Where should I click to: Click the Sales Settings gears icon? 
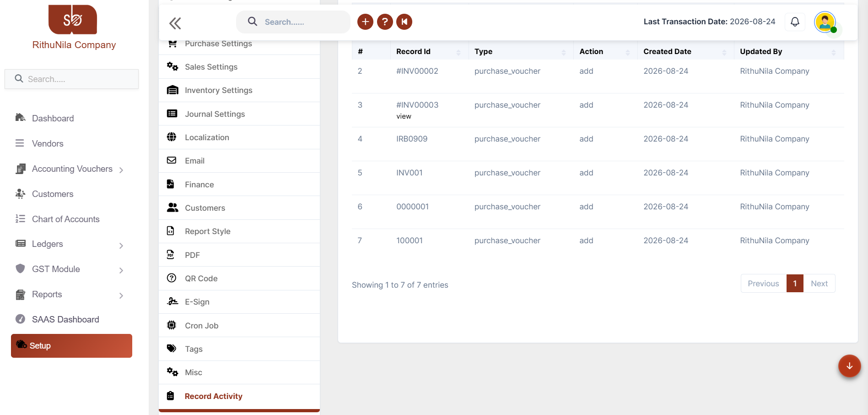172,66
